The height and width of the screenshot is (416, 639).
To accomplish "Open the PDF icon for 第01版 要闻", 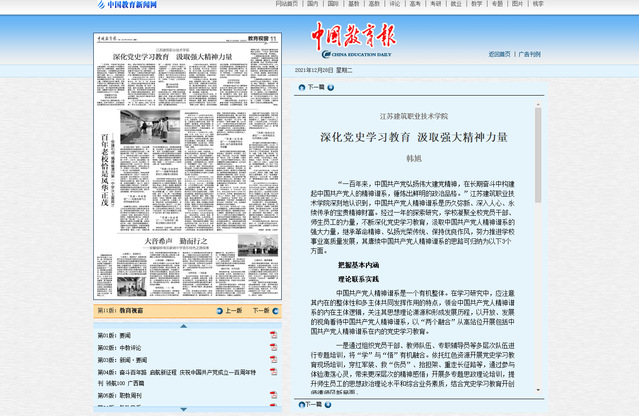I will point(273,335).
